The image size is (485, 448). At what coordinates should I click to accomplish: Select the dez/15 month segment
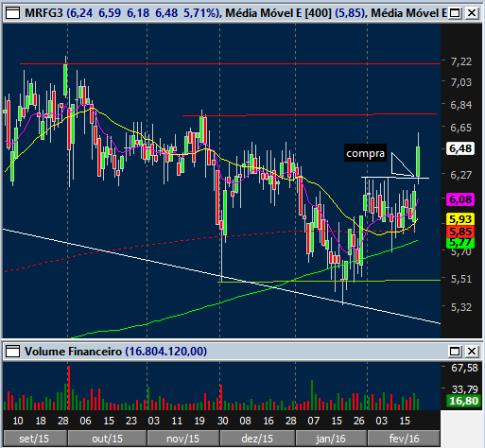(x=257, y=439)
